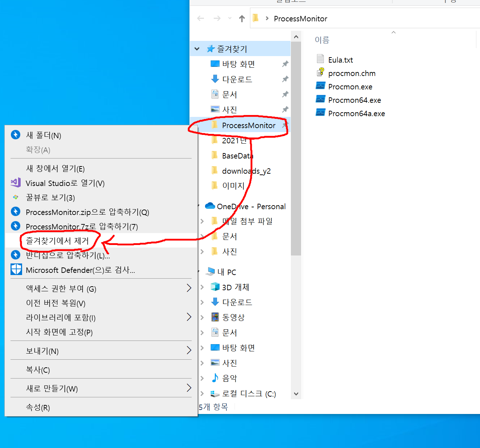Expand the 동영상 node chevron
This screenshot has width=480, height=448.
(x=202, y=317)
